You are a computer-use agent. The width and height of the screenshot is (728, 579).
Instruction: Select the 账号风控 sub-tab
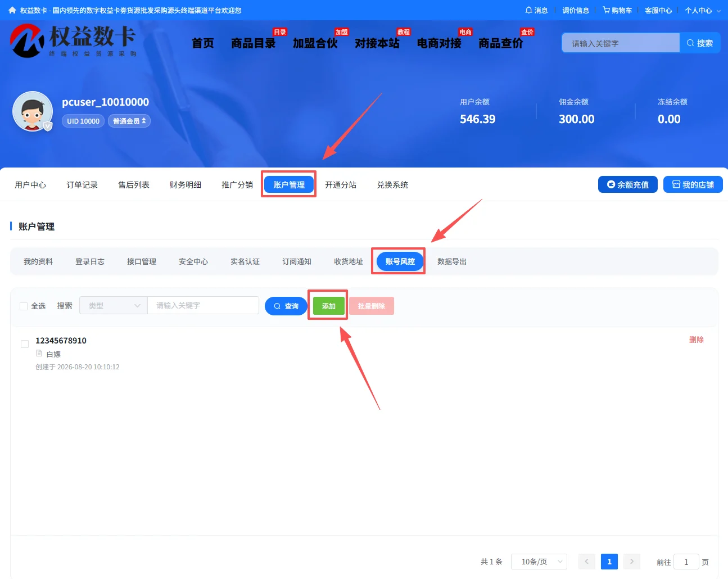[x=400, y=261]
